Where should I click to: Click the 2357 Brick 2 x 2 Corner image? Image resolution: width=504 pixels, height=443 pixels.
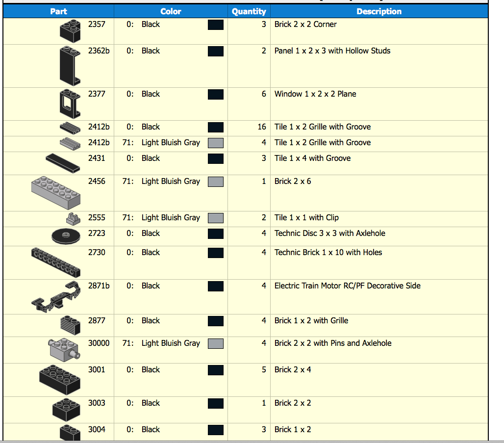pos(70,31)
